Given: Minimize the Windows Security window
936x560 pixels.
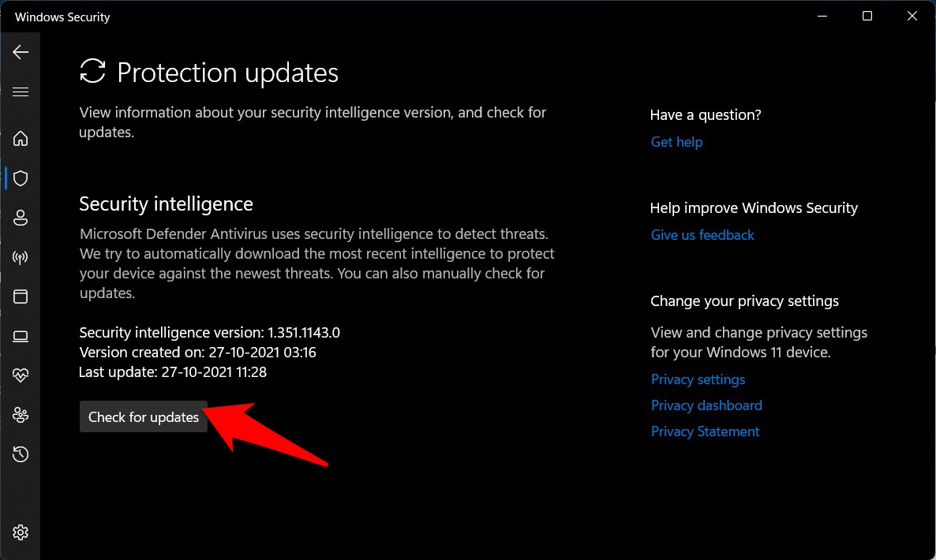Looking at the screenshot, I should point(822,16).
